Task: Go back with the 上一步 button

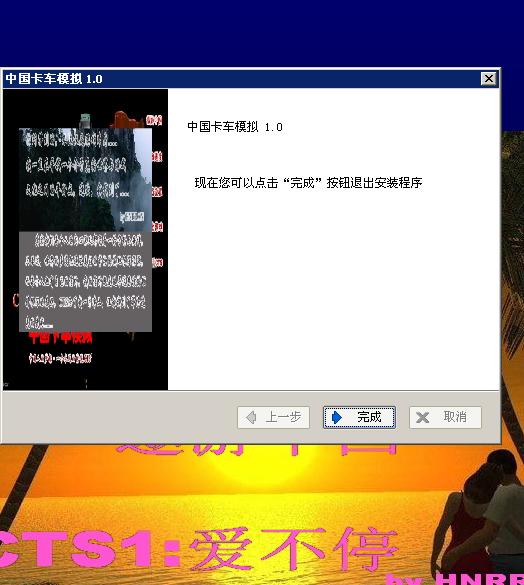Action: tap(273, 417)
